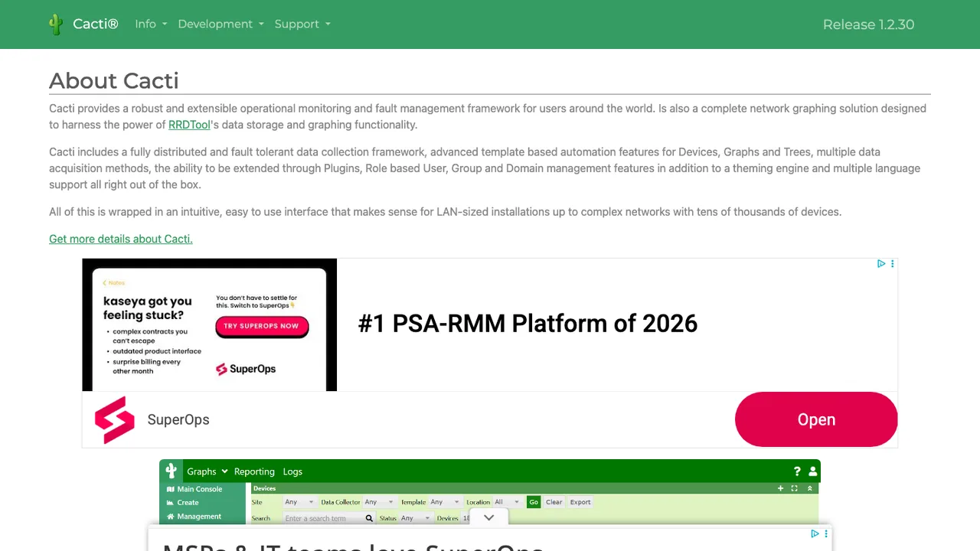Open the Template dropdown

(x=445, y=502)
